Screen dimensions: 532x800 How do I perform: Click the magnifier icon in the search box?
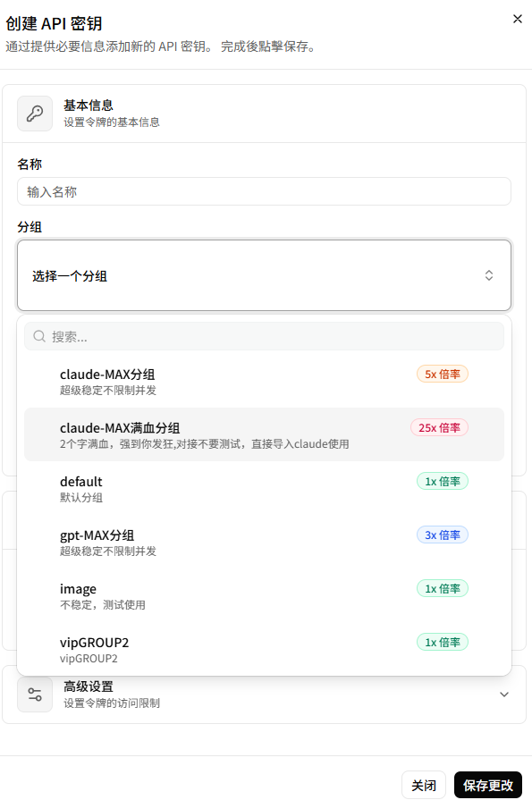(x=39, y=336)
